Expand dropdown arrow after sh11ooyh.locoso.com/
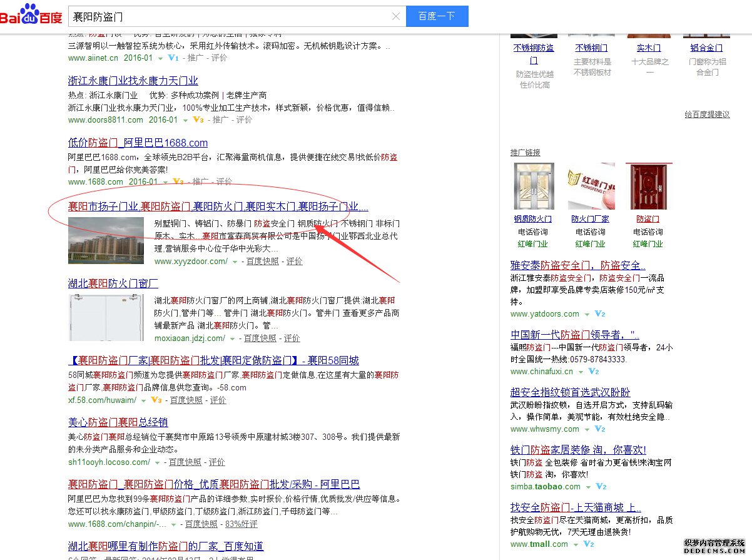The height and width of the screenshot is (560, 752). point(157,462)
